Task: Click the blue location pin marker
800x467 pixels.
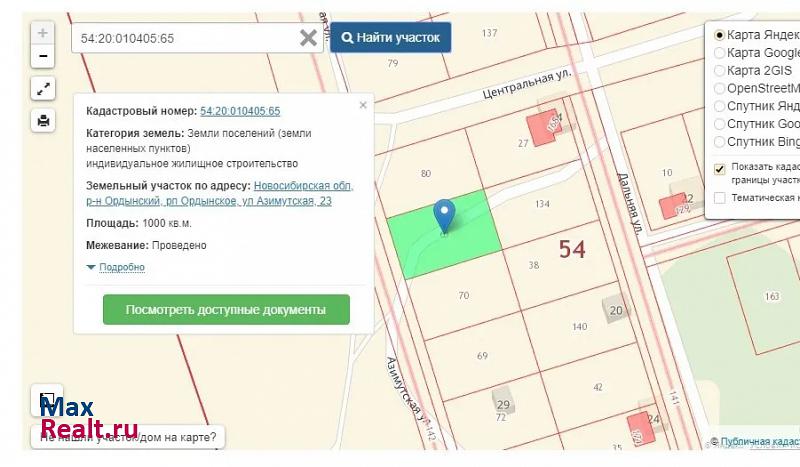Action: pyautogui.click(x=444, y=215)
